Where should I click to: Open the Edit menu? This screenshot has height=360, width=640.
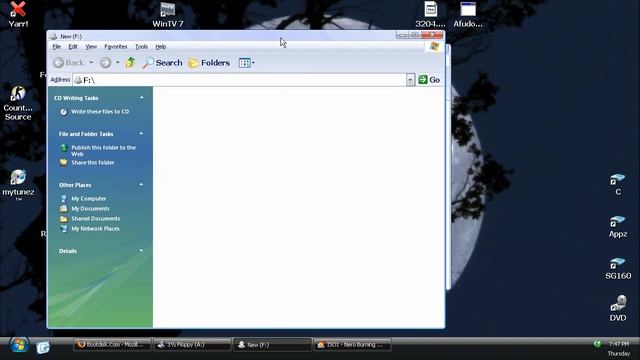(x=73, y=47)
